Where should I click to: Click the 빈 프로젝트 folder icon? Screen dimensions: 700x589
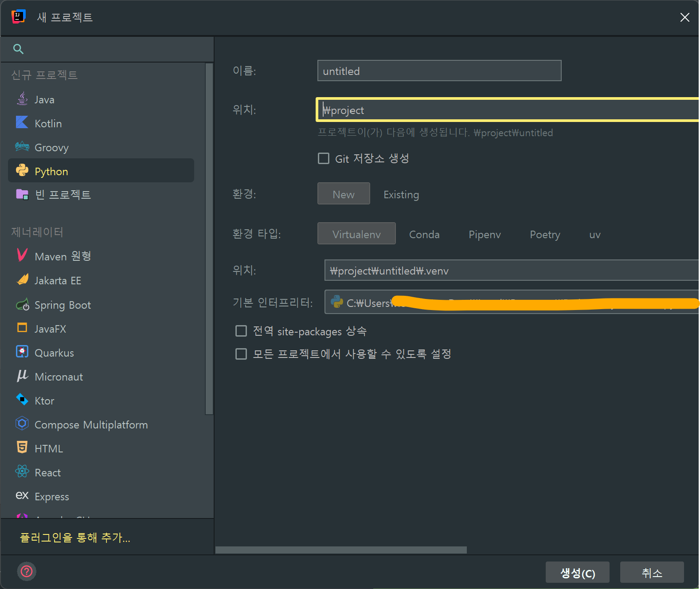coord(22,194)
